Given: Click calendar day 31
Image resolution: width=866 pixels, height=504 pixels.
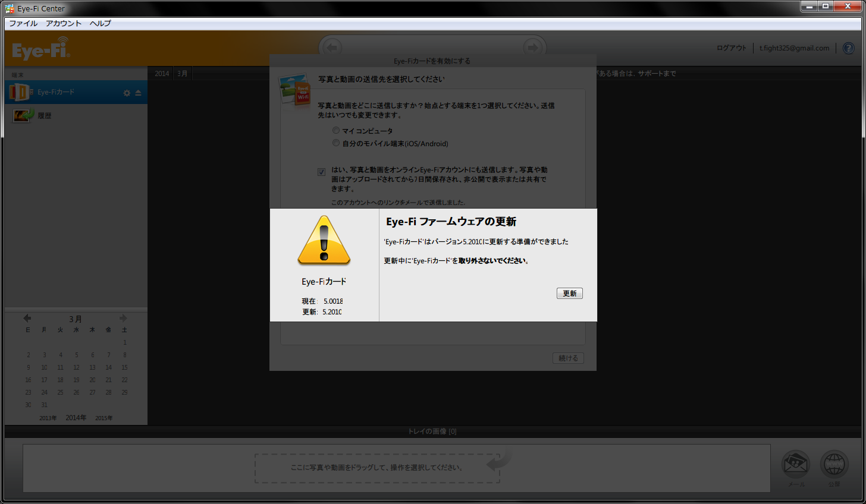Looking at the screenshot, I should pyautogui.click(x=44, y=405).
